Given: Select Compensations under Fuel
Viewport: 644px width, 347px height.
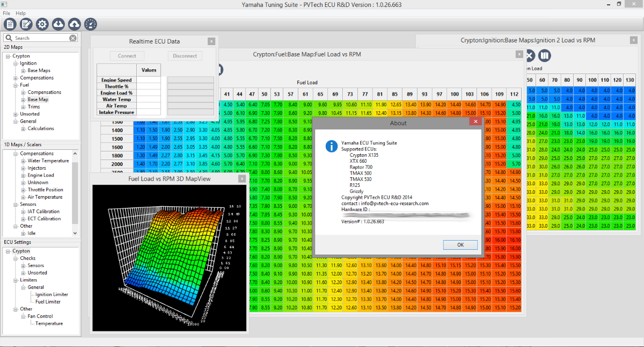Looking at the screenshot, I should tap(45, 92).
